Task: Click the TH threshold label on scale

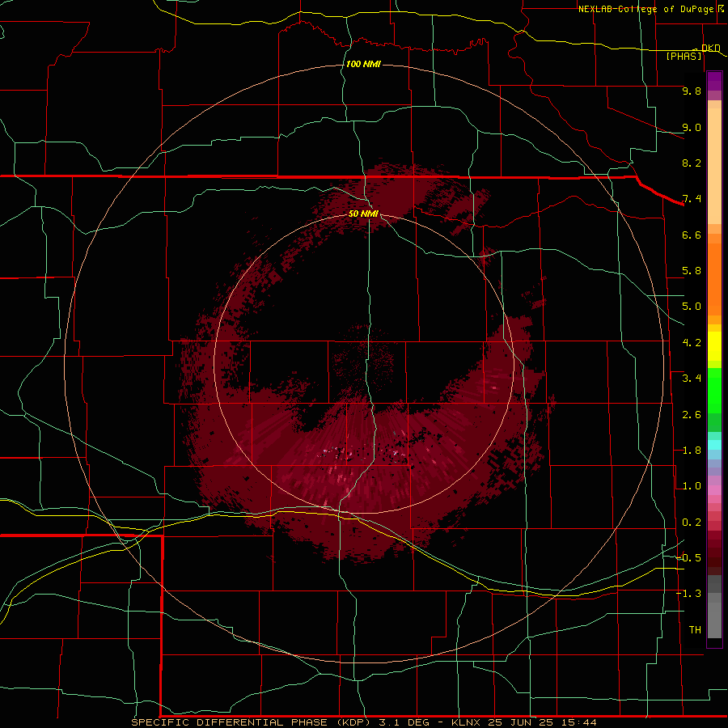Action: 695,630
